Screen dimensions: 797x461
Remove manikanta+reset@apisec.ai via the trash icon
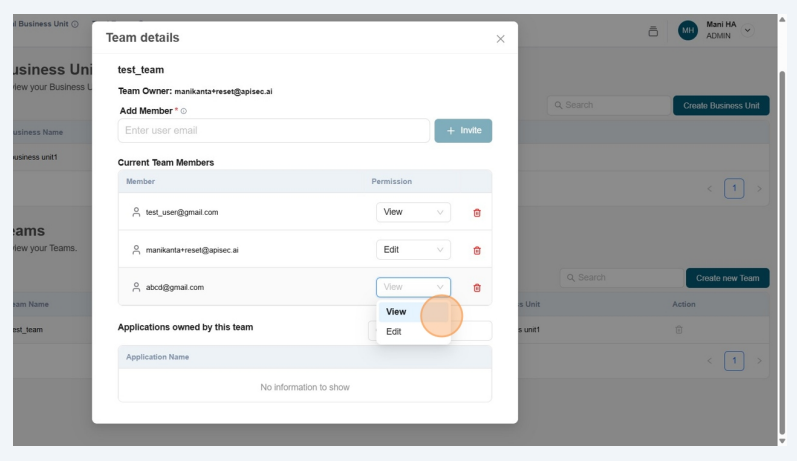pyautogui.click(x=476, y=250)
